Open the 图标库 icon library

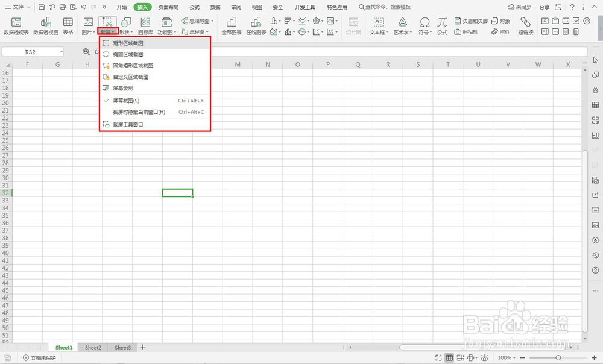[145, 26]
